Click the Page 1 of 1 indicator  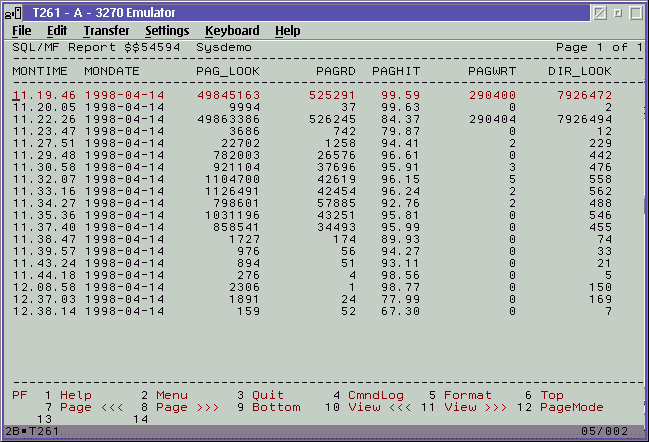click(599, 47)
